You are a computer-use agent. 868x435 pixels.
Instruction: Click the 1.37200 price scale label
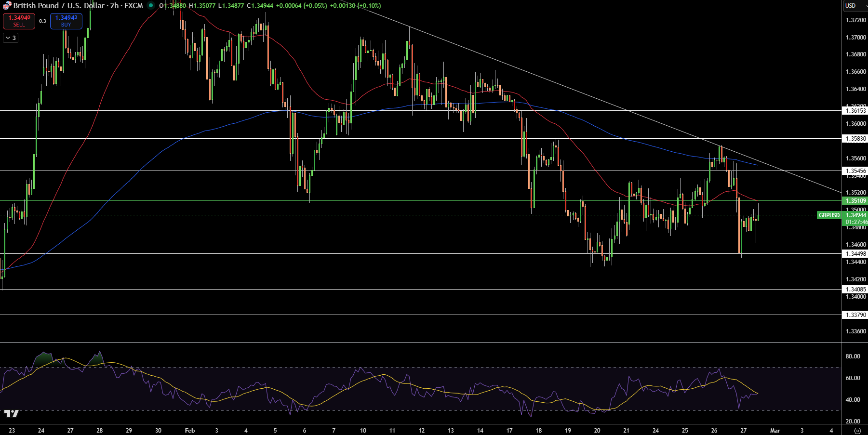pyautogui.click(x=856, y=20)
